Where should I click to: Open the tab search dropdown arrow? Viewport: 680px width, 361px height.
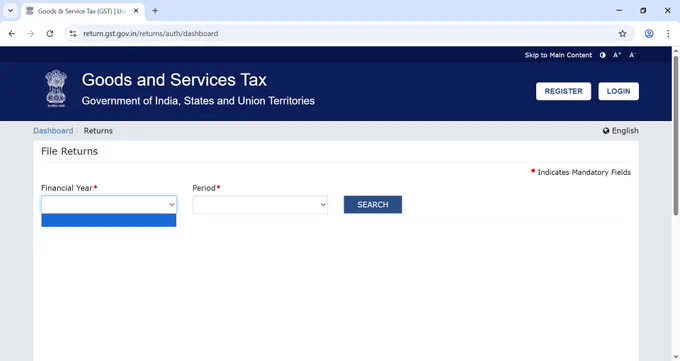click(x=10, y=11)
